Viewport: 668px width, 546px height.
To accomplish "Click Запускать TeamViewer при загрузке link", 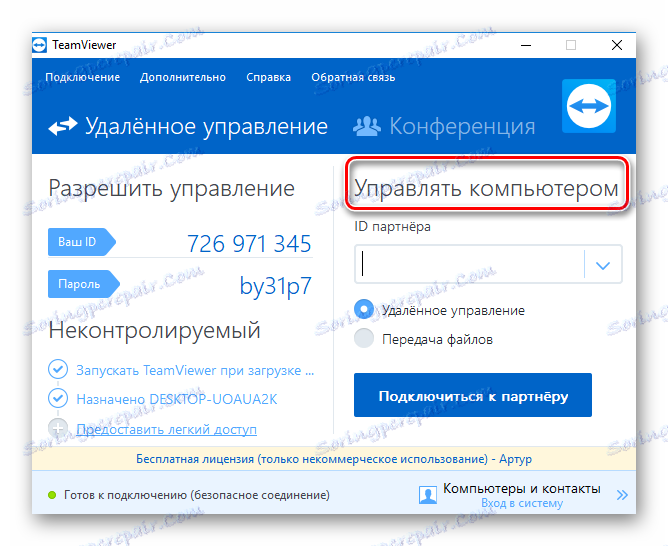I will pos(195,371).
